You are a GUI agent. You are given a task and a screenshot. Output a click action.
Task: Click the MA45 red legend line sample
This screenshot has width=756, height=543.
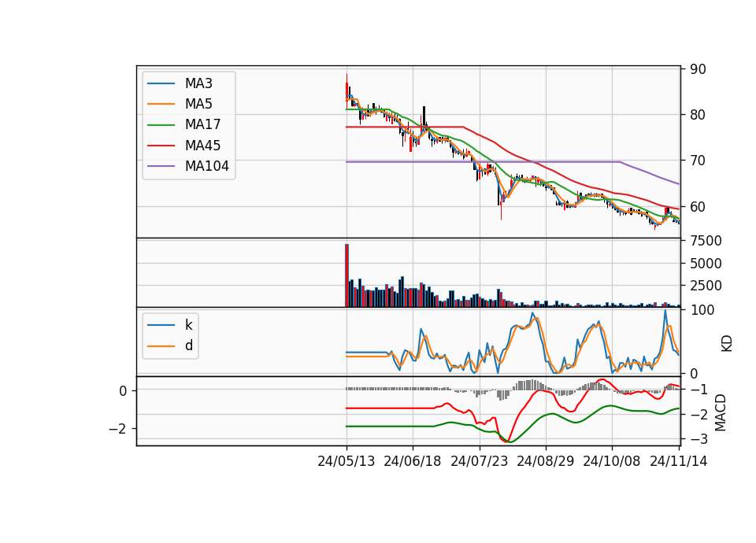[x=161, y=146]
